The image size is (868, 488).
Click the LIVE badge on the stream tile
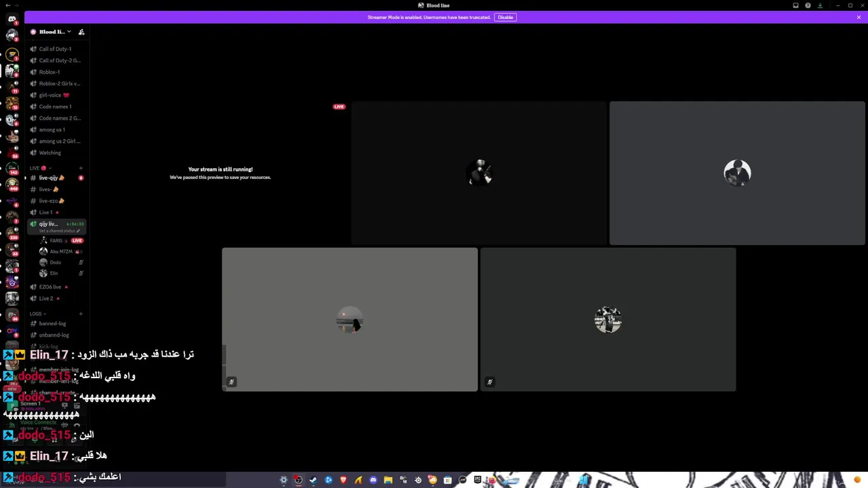339,106
